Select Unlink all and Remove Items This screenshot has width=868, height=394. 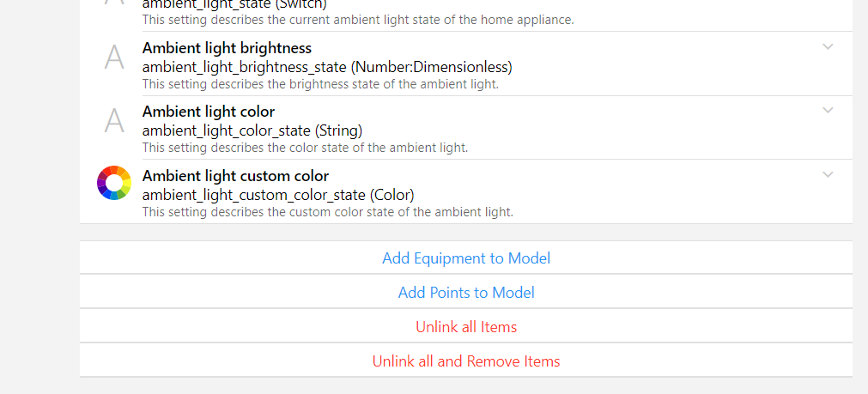(466, 361)
